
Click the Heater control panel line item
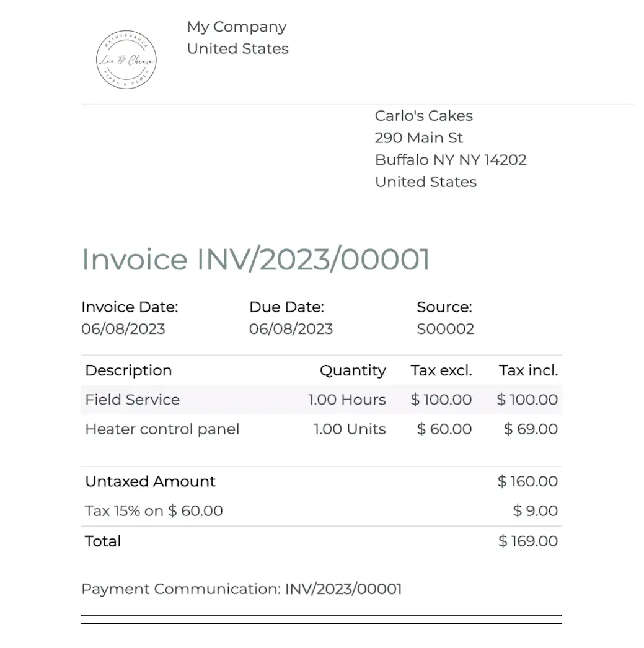click(x=162, y=429)
